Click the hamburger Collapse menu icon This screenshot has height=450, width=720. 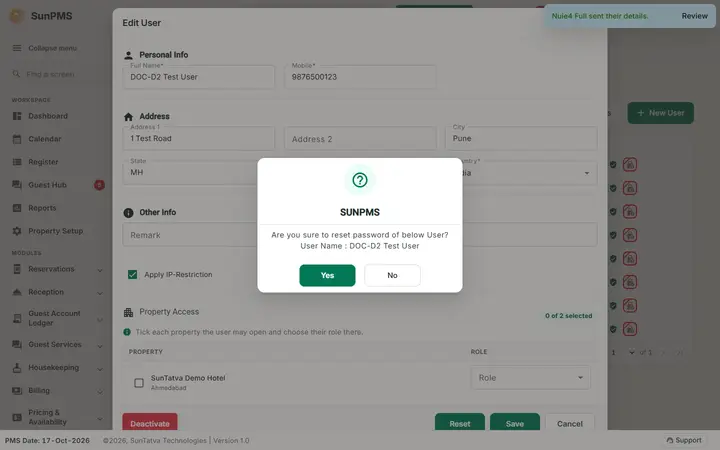click(17, 48)
